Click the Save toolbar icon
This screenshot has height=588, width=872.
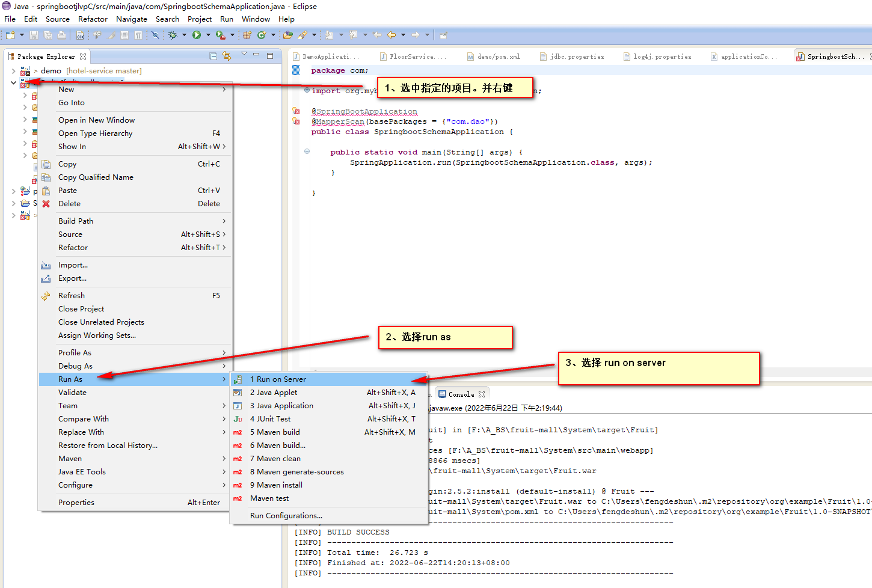tap(34, 35)
